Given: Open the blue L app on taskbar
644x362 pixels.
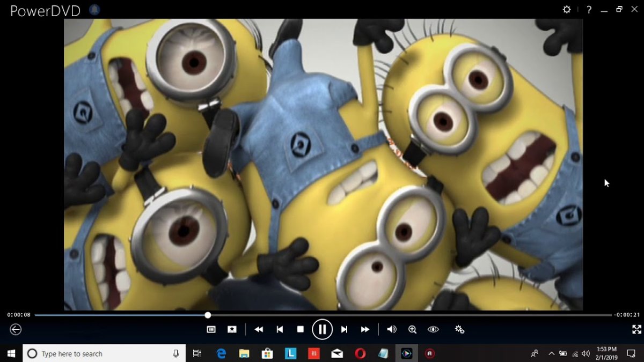Looking at the screenshot, I should click(x=290, y=353).
